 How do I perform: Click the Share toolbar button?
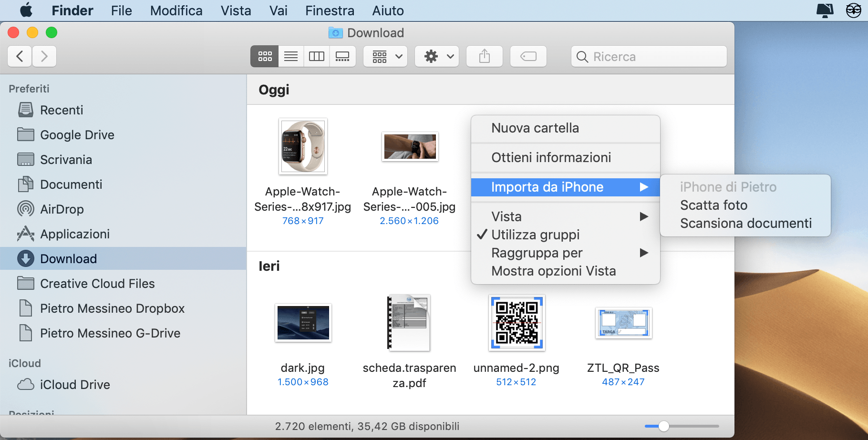(485, 56)
